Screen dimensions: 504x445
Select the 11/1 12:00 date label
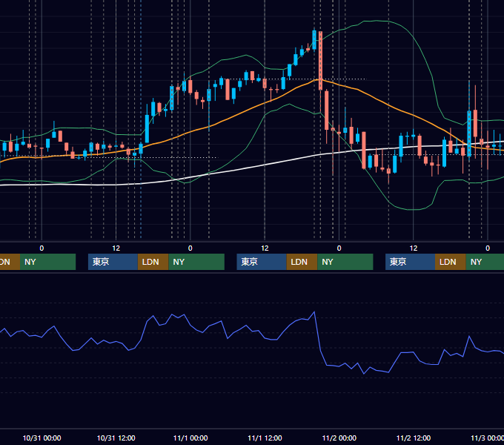[265, 438]
